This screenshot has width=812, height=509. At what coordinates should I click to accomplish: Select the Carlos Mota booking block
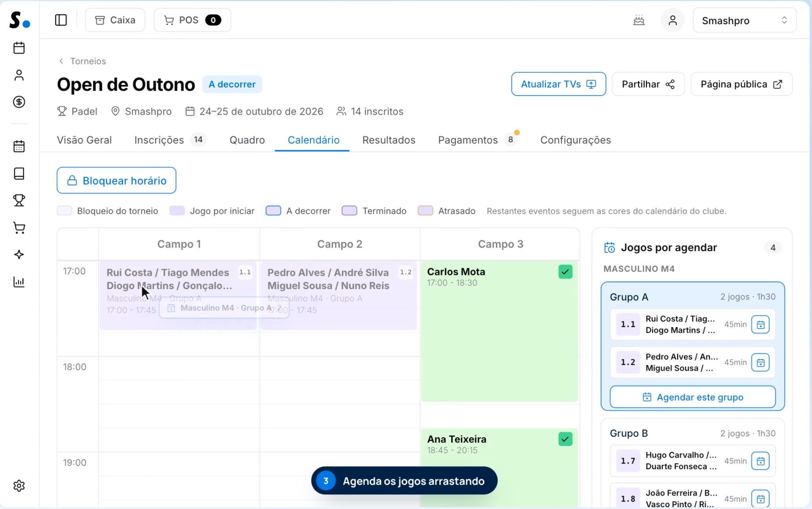pos(499,331)
